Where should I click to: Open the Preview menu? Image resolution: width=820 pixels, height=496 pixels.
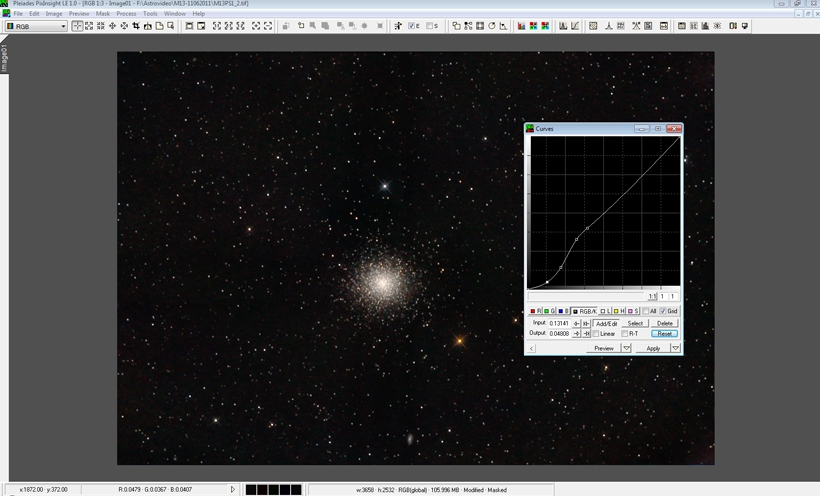point(79,14)
